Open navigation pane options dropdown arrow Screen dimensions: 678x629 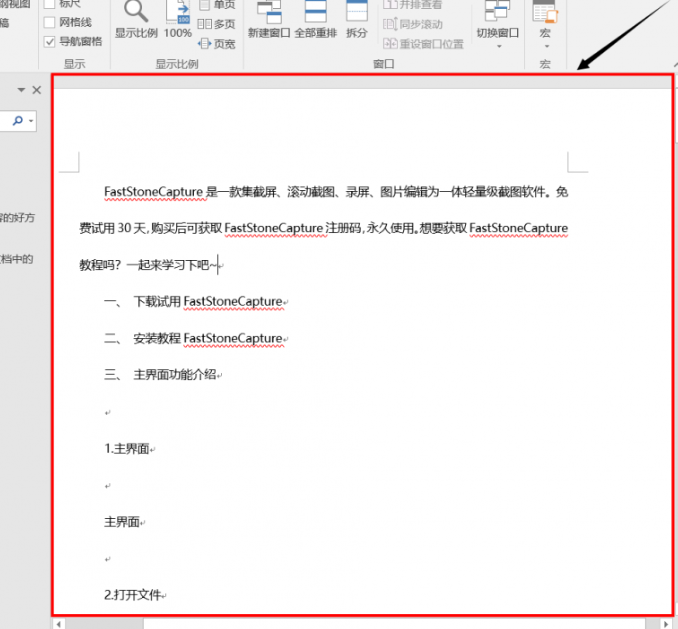point(21,90)
